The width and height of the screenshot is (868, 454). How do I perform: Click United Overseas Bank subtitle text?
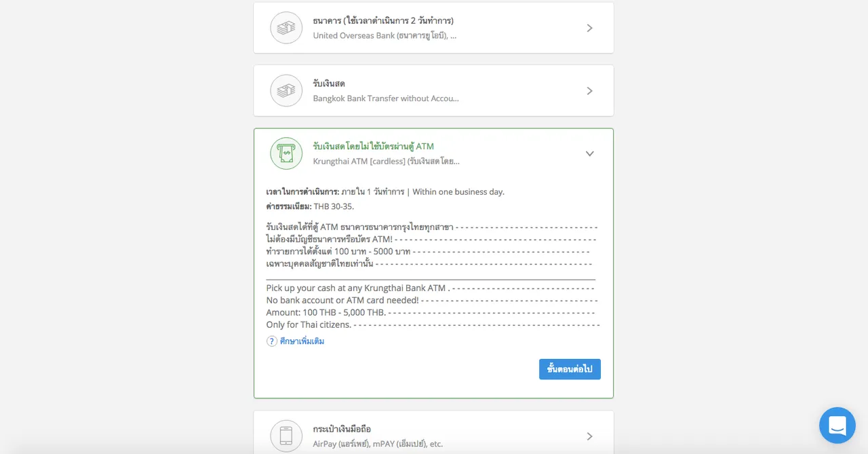[384, 35]
